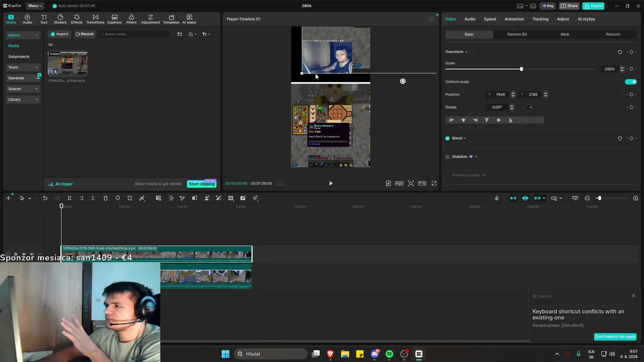
Task: Switch the media view to grid layout
Action: [x=180, y=34]
